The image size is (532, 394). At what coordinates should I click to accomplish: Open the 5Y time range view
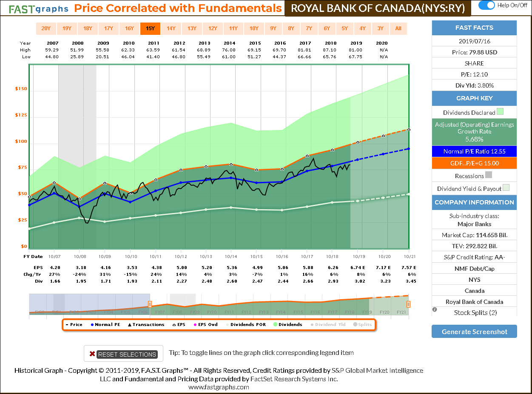click(344, 28)
